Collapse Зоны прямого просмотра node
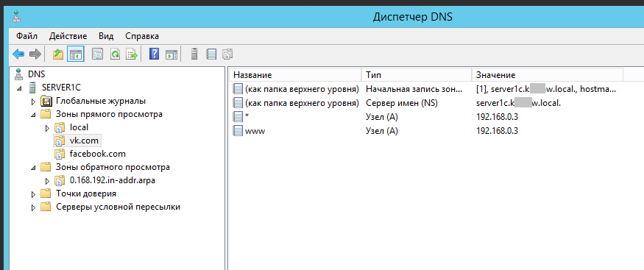This screenshot has width=644, height=270. (33, 116)
